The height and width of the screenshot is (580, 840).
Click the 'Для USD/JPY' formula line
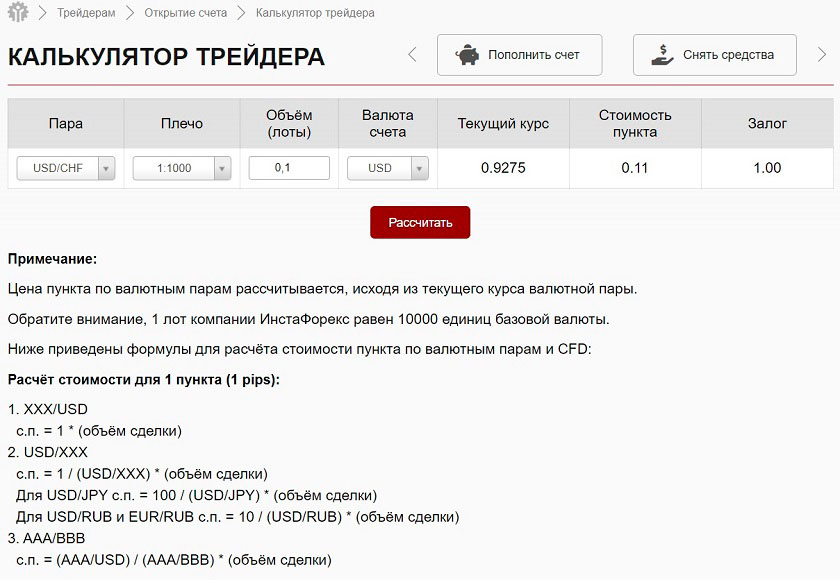196,495
